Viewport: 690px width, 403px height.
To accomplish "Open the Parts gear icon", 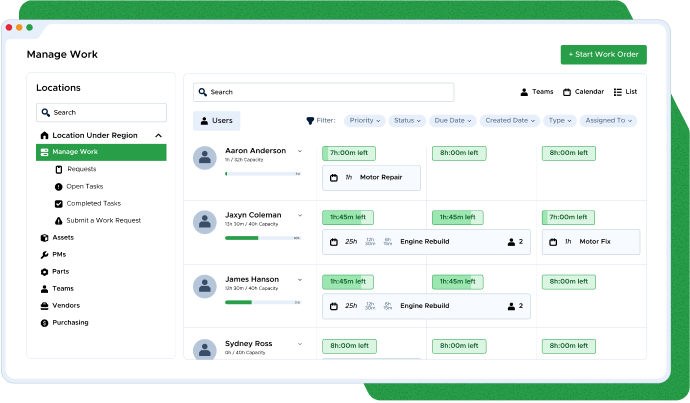I will (x=44, y=272).
